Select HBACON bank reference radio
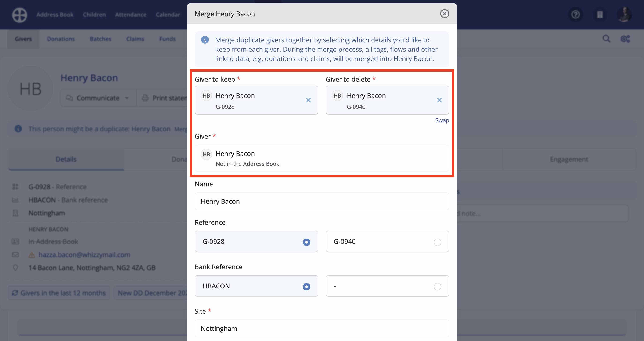 (x=306, y=287)
